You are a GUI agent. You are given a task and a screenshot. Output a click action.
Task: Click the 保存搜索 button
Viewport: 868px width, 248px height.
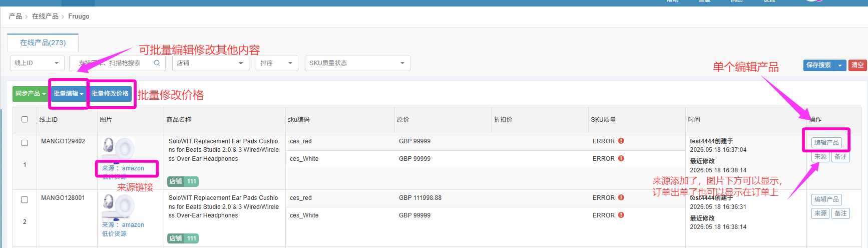pos(819,65)
